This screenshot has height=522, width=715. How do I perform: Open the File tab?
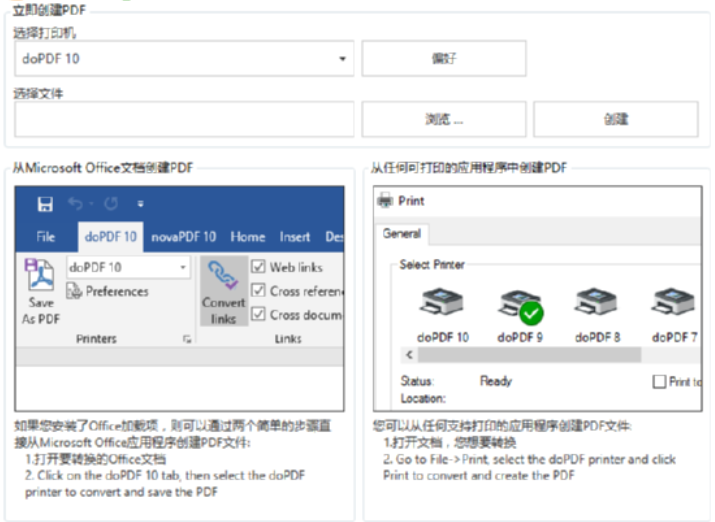click(x=46, y=237)
